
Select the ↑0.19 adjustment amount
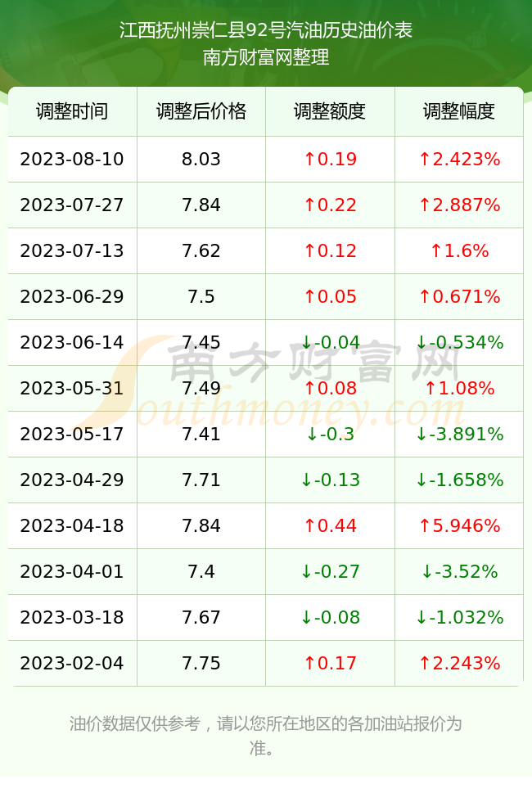(330, 159)
